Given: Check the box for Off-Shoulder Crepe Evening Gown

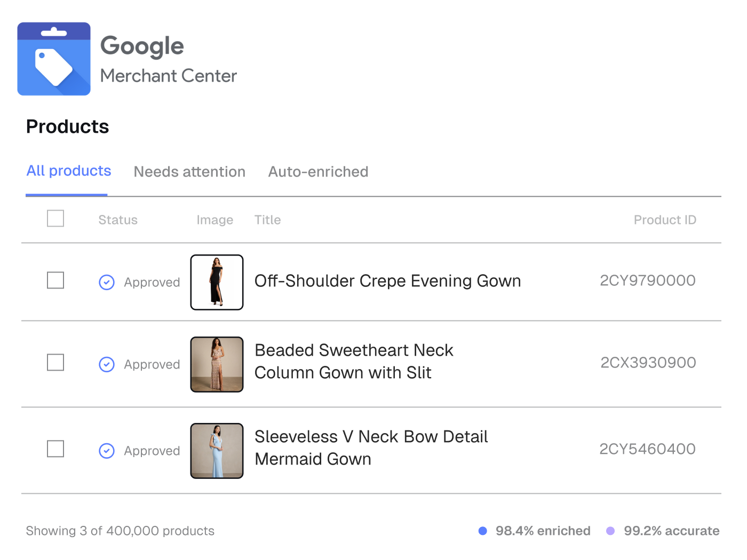Looking at the screenshot, I should (55, 281).
